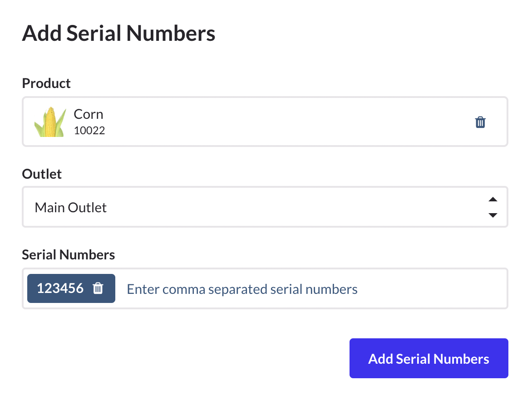Click the product code 10022
Image resolution: width=532 pixels, height=400 pixels.
pos(89,131)
